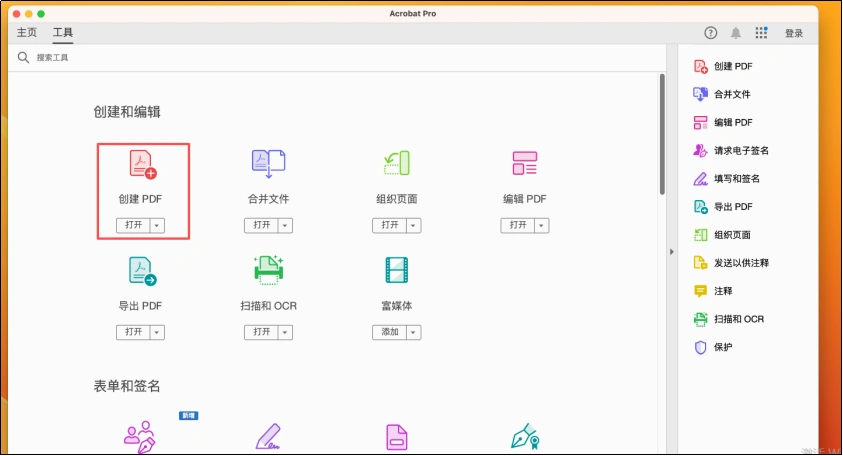This screenshot has width=843, height=456.
Task: Open 请求电子签名 in the right sidebar
Action: click(731, 151)
